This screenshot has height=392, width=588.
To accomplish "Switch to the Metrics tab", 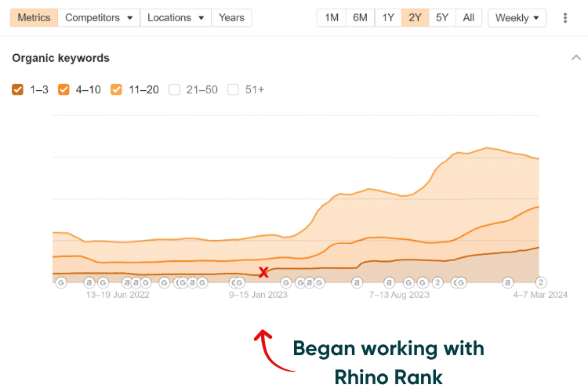I will tap(34, 17).
